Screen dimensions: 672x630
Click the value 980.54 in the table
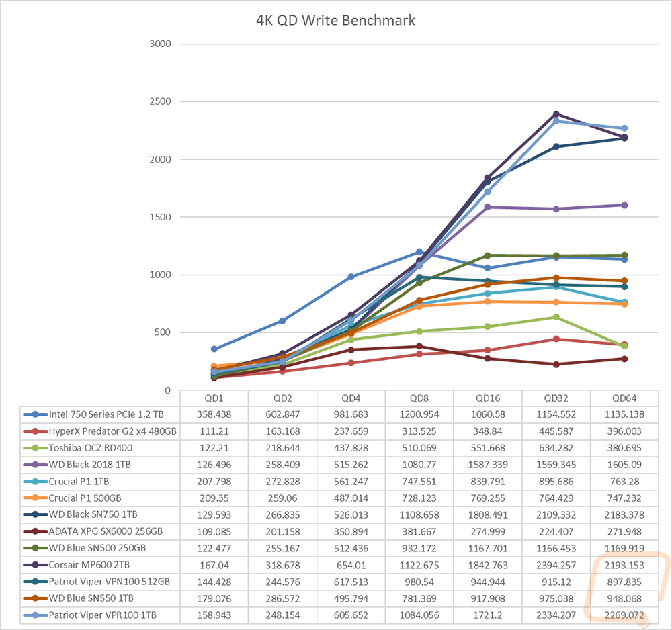419,582
